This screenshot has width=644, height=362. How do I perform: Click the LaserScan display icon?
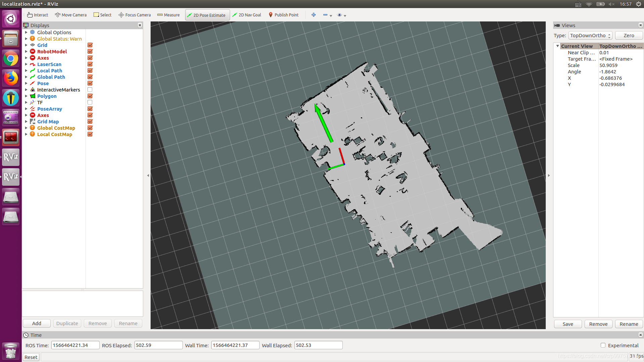33,64
